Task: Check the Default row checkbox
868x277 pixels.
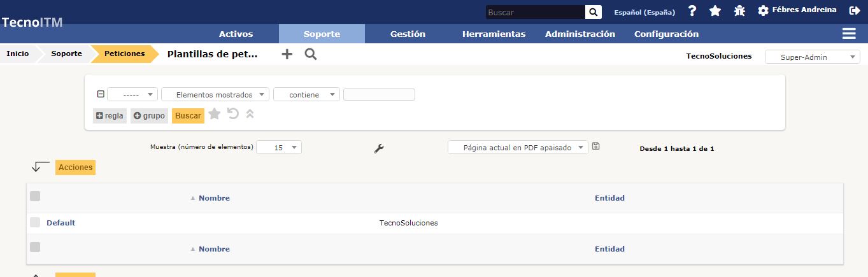Action: coord(35,222)
